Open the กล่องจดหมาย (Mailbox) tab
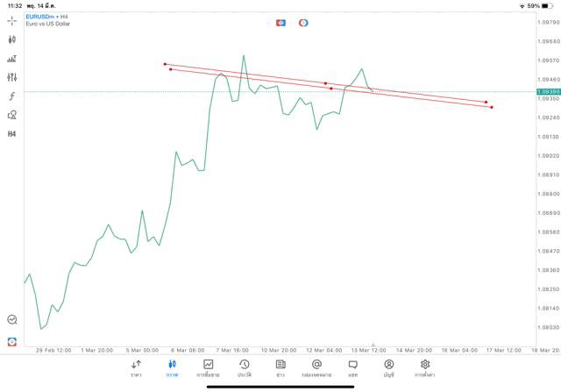561x392 pixels. (x=316, y=368)
